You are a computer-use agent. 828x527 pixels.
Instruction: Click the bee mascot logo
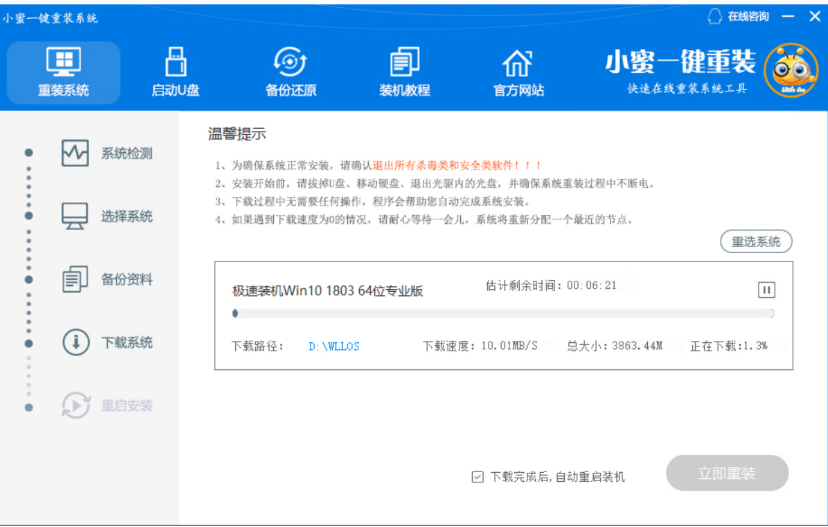[x=791, y=70]
